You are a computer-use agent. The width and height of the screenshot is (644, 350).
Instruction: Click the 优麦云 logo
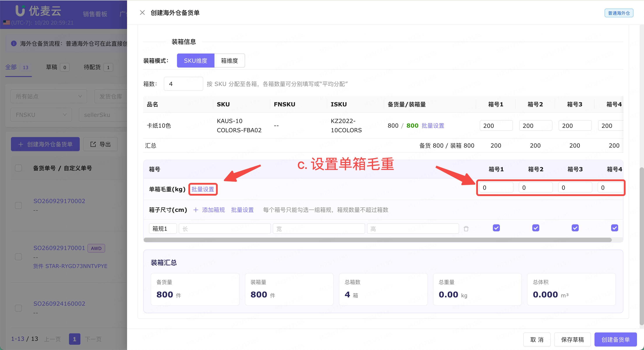coord(38,11)
